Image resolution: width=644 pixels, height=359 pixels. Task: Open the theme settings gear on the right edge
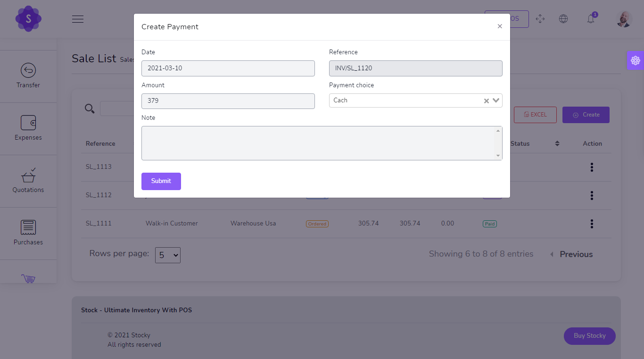tap(635, 60)
